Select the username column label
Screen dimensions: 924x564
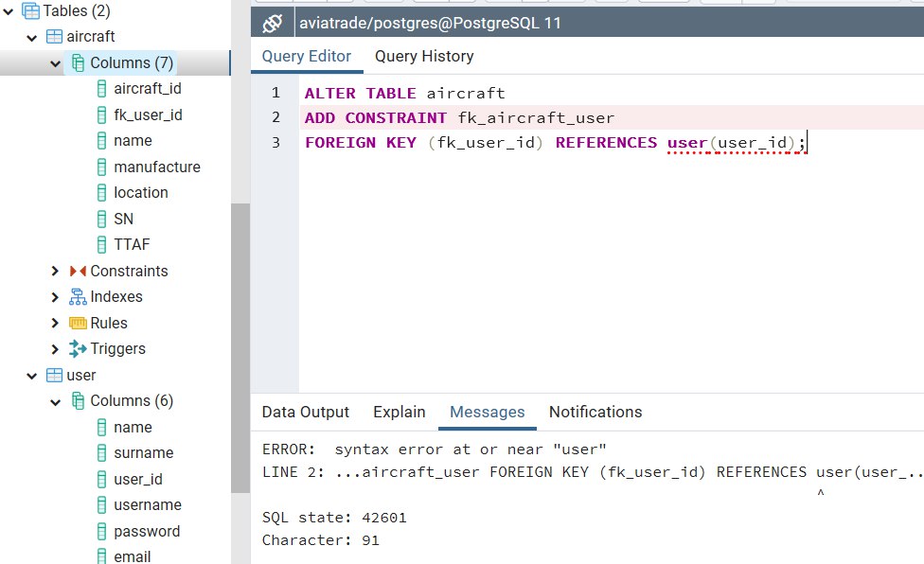point(148,505)
